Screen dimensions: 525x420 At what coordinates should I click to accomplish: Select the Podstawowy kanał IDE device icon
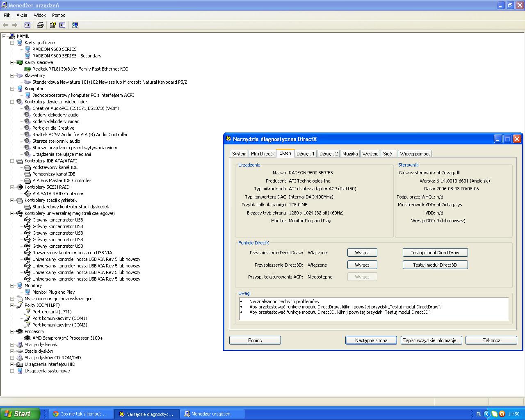(27, 167)
